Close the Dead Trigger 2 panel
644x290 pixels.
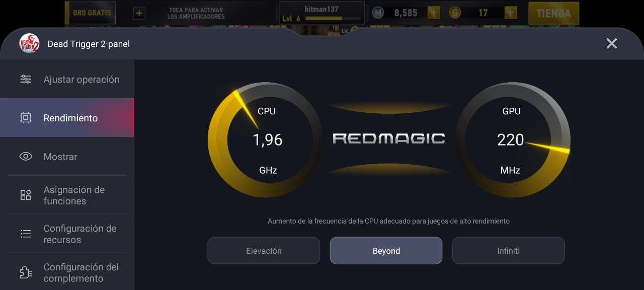click(612, 43)
